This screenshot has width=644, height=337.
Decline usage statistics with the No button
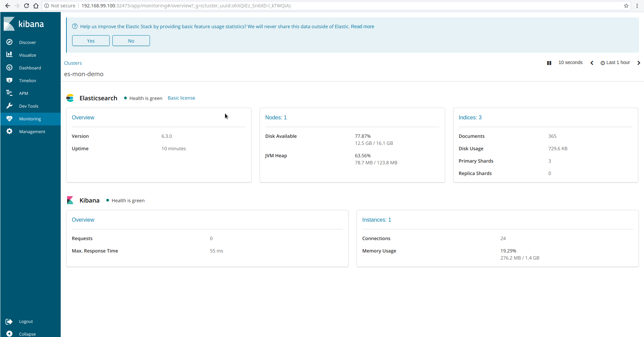131,41
